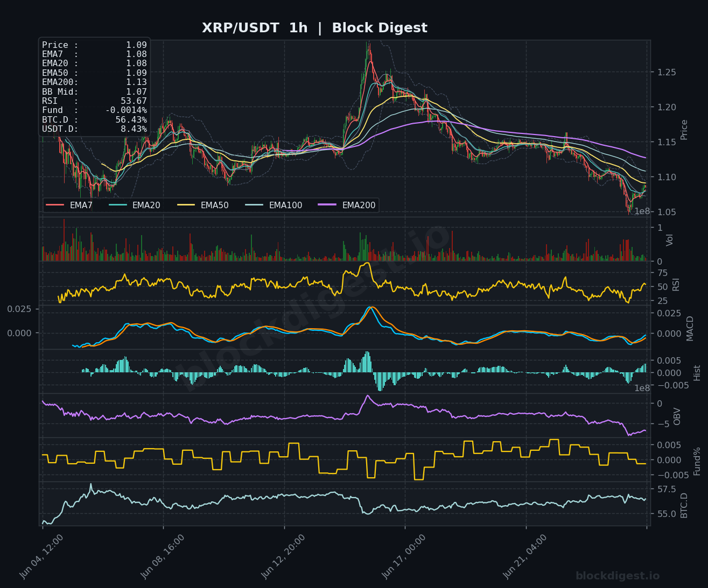Image resolution: width=708 pixels, height=588 pixels.
Task: Click the XRP/USDT 1h chart title
Action: click(x=314, y=28)
